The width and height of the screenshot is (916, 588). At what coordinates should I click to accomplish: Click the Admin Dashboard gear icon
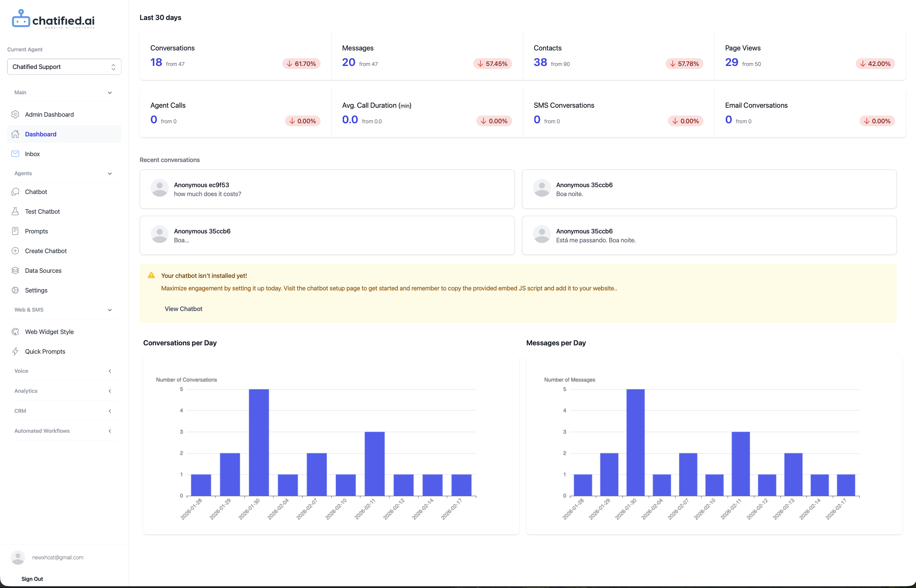click(x=15, y=115)
